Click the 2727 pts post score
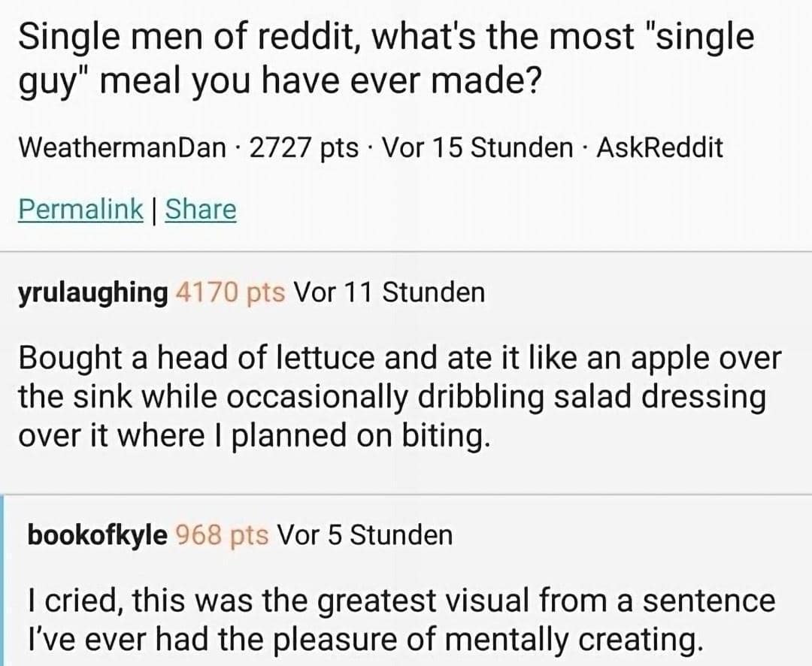 tap(303, 147)
